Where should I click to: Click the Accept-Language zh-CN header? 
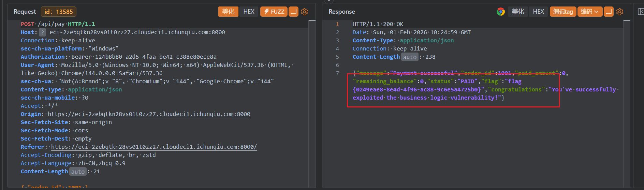tap(73, 163)
